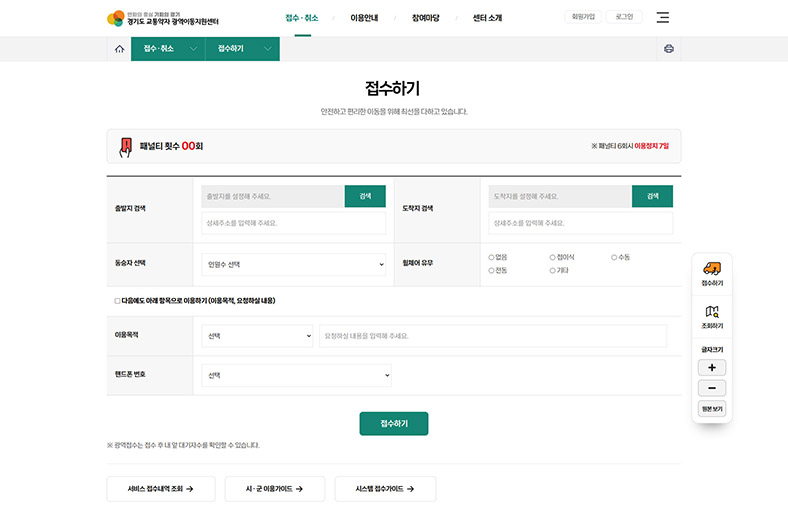The image size is (788, 521).
Task: Click the 서비스 접수내역 조회 link
Action: pyautogui.click(x=159, y=489)
